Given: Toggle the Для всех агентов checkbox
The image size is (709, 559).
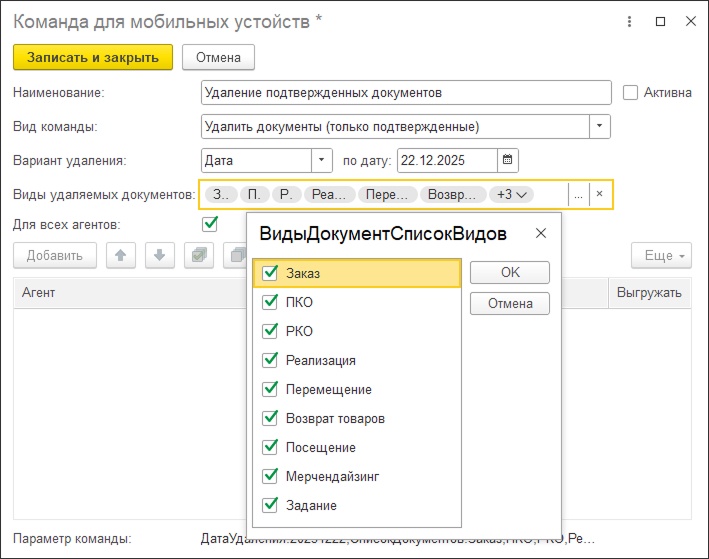Looking at the screenshot, I should (210, 224).
